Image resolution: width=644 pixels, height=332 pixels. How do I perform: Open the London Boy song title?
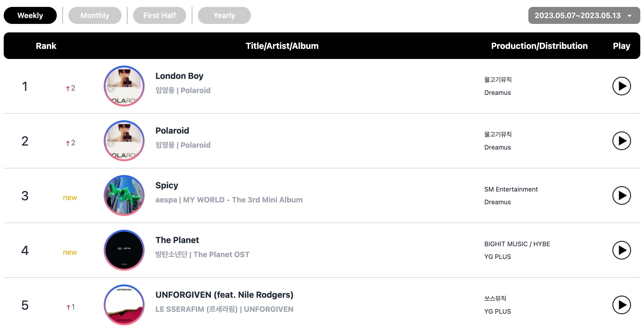click(179, 76)
